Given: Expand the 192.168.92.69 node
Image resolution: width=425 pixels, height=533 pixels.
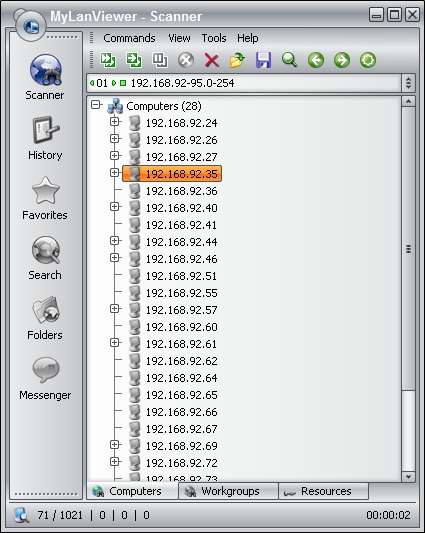Looking at the screenshot, I should [115, 444].
